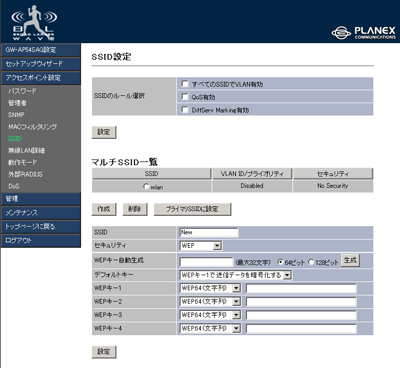This screenshot has width=400, height=368.
Task: Click the Disabled cell in SSID list
Action: click(252, 186)
